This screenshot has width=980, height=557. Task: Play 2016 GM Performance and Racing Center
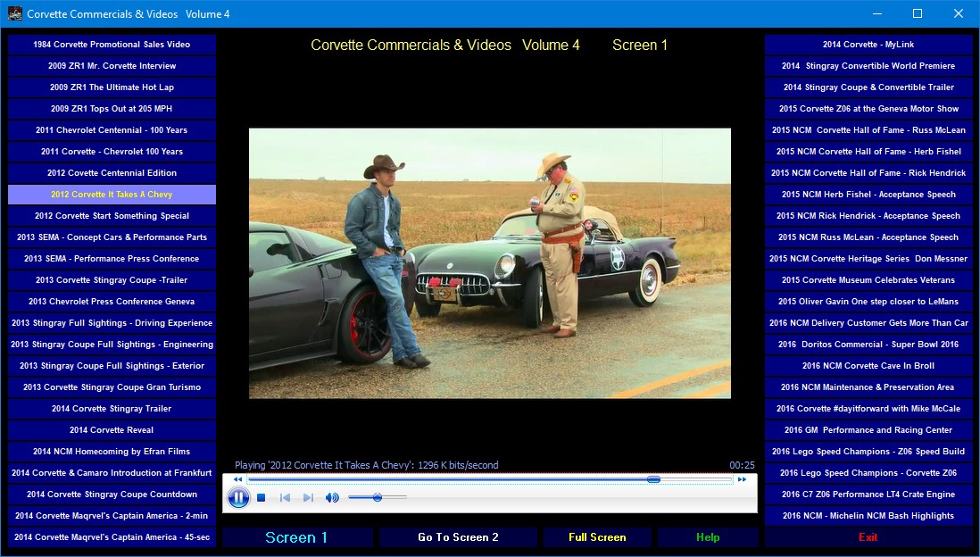coord(868,429)
